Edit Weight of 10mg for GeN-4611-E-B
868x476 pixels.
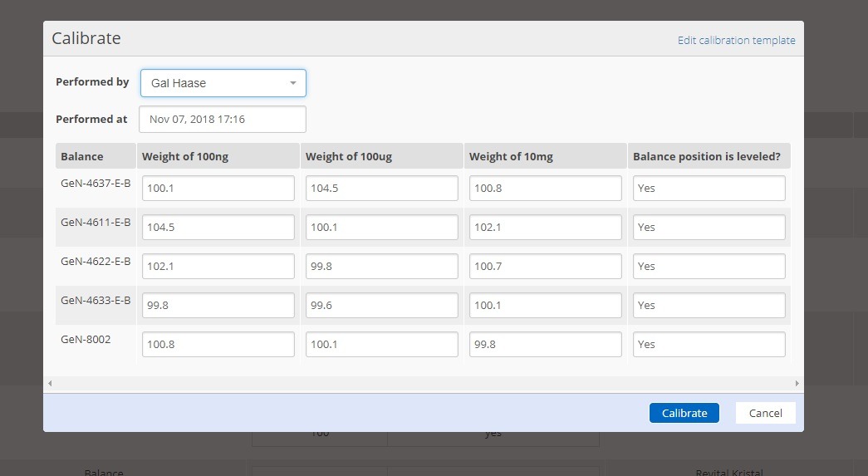click(x=545, y=227)
